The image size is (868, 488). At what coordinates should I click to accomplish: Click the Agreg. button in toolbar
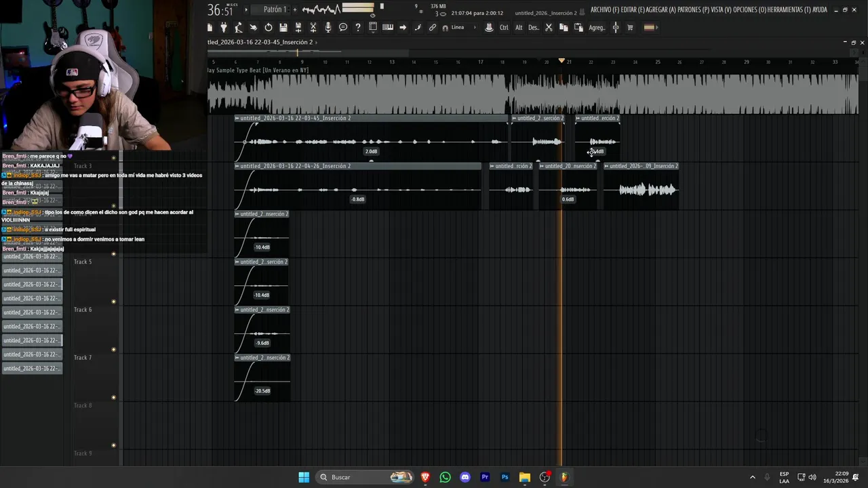click(x=597, y=28)
